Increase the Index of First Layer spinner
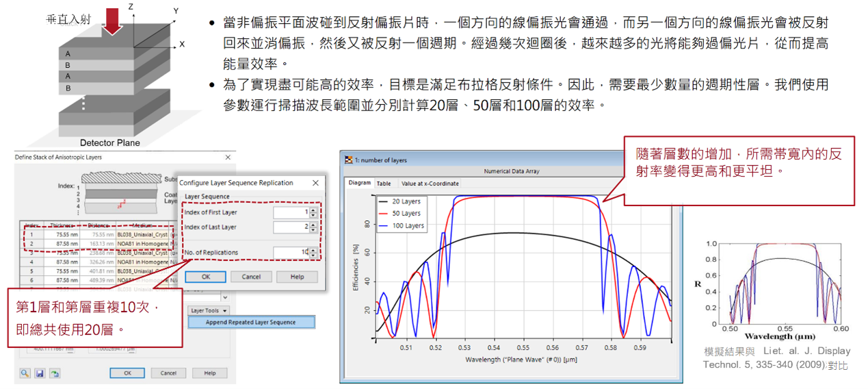 click(313, 210)
